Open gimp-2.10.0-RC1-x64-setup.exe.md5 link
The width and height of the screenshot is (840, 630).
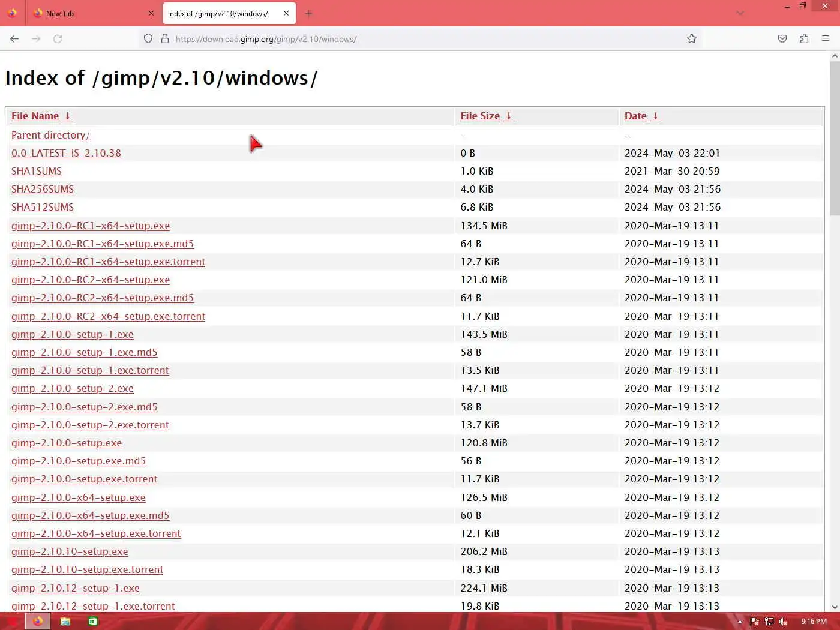102,244
